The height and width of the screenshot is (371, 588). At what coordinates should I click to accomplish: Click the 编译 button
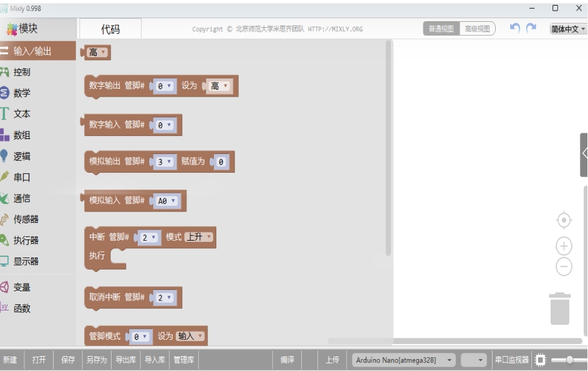tap(287, 360)
